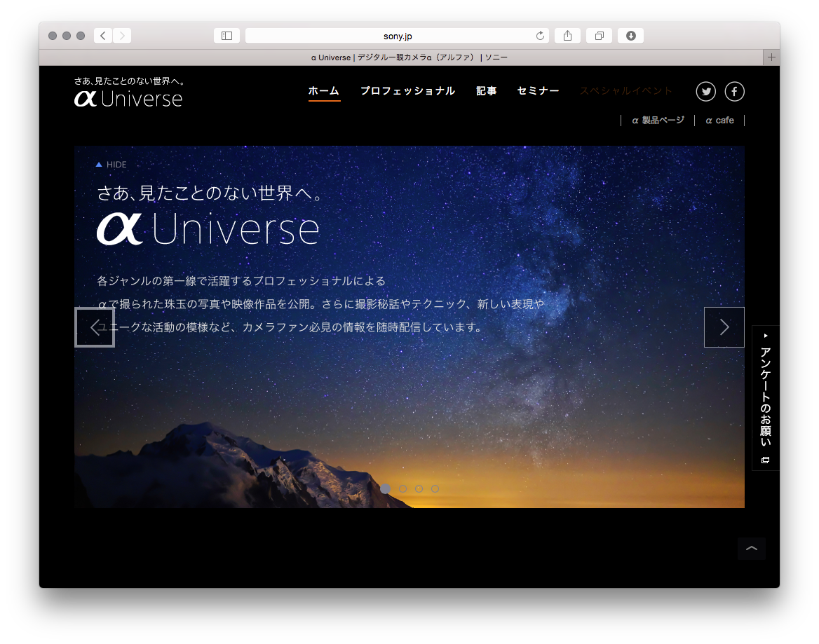
Task: Open the スペシャルイベント menu item
Action: click(625, 91)
